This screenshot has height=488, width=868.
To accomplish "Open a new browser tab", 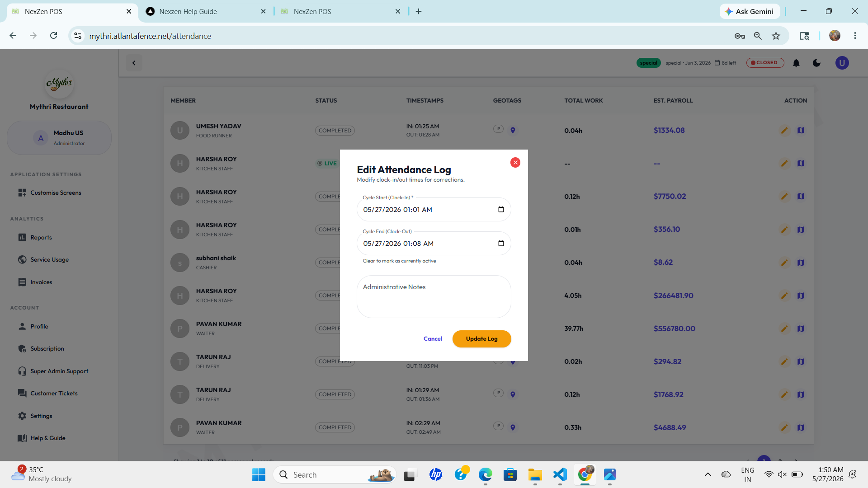I will [x=419, y=11].
